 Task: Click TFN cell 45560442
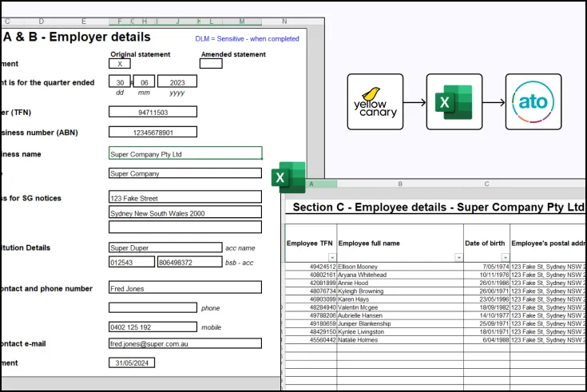pos(311,340)
